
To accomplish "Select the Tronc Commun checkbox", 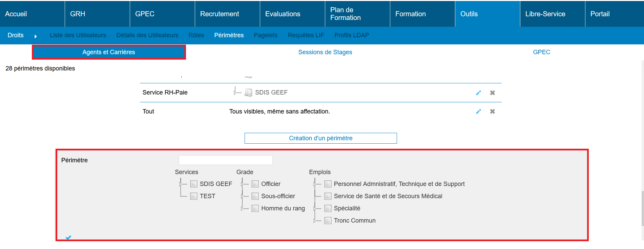I will (328, 221).
